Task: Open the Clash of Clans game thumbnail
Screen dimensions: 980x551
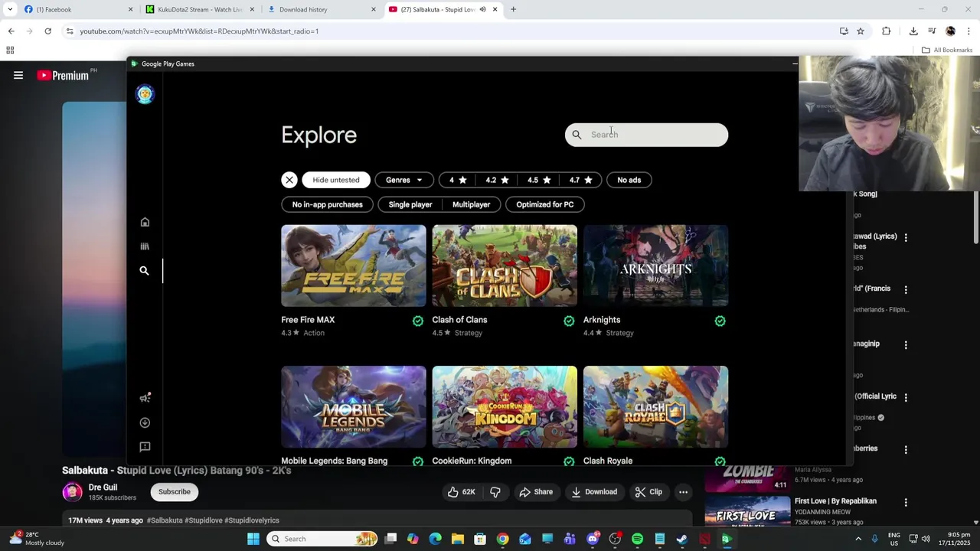Action: [x=505, y=266]
